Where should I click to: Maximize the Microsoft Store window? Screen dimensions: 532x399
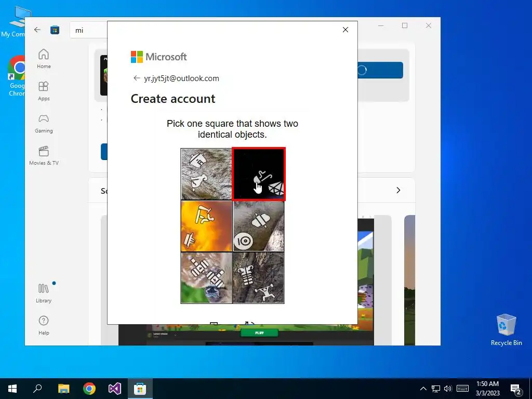[405, 26]
